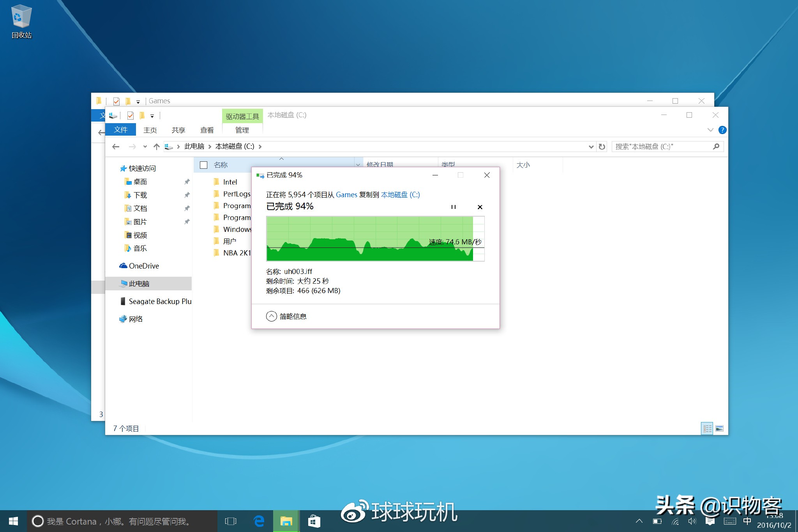
Task: Switch to details view icon in status bar
Action: tap(707, 428)
